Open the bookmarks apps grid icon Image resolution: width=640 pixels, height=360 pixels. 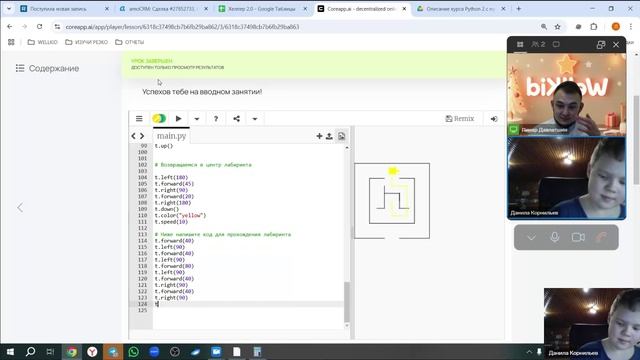pyautogui.click(x=11, y=42)
